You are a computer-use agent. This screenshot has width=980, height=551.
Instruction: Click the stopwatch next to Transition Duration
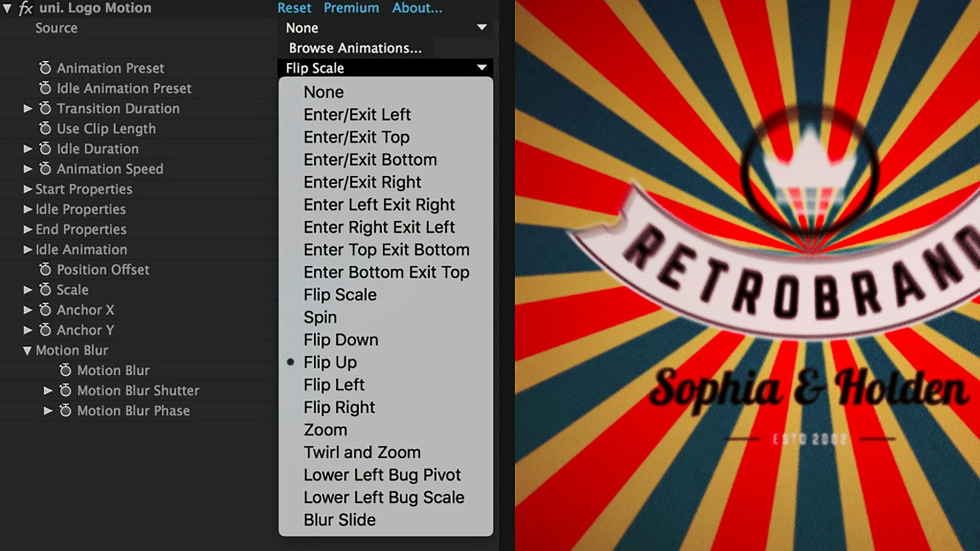coord(45,108)
